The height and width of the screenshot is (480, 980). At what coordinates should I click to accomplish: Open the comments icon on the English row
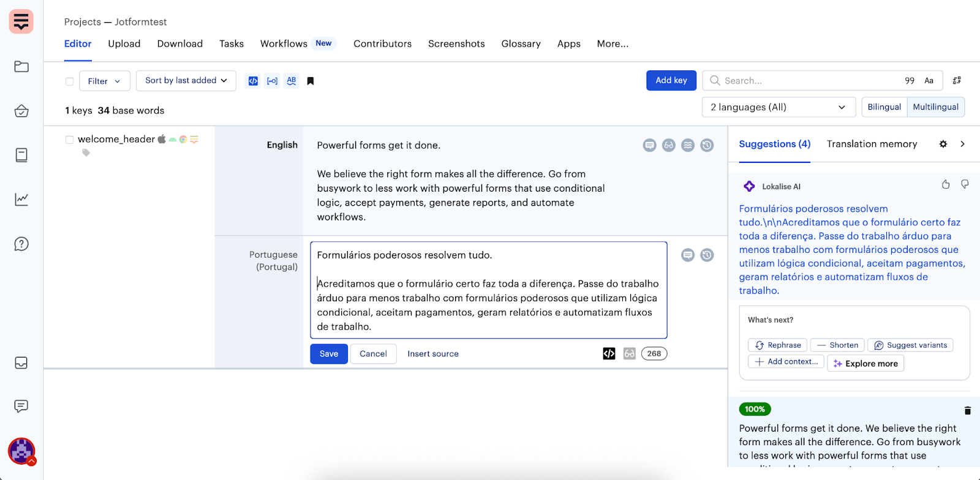pos(649,145)
